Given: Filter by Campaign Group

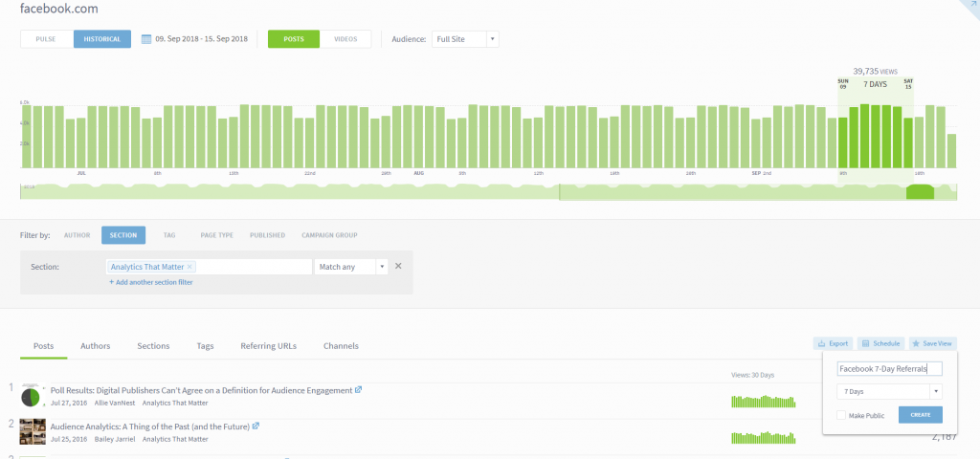Looking at the screenshot, I should click(329, 235).
